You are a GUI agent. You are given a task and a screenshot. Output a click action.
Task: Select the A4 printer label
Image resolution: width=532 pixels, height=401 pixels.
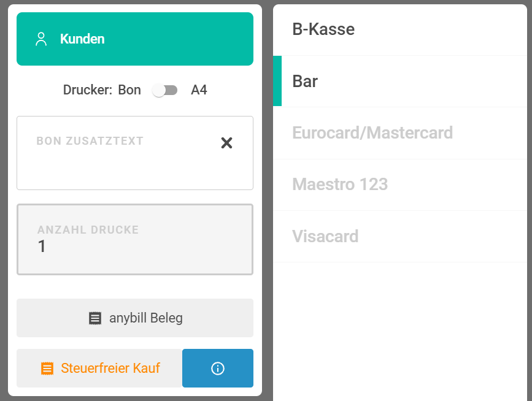(199, 90)
